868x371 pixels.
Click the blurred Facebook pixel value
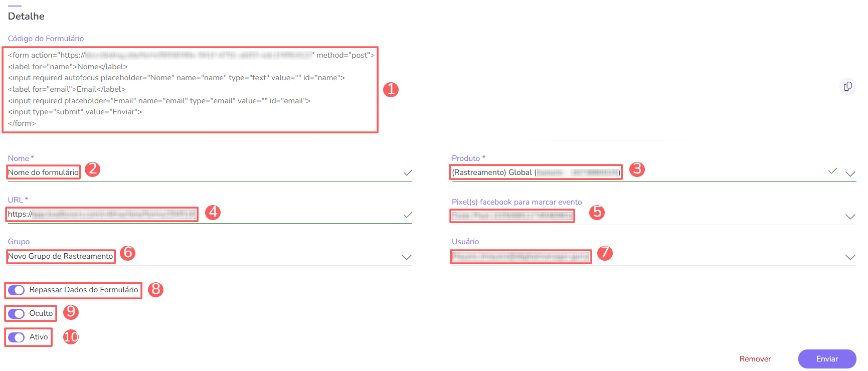pos(512,216)
